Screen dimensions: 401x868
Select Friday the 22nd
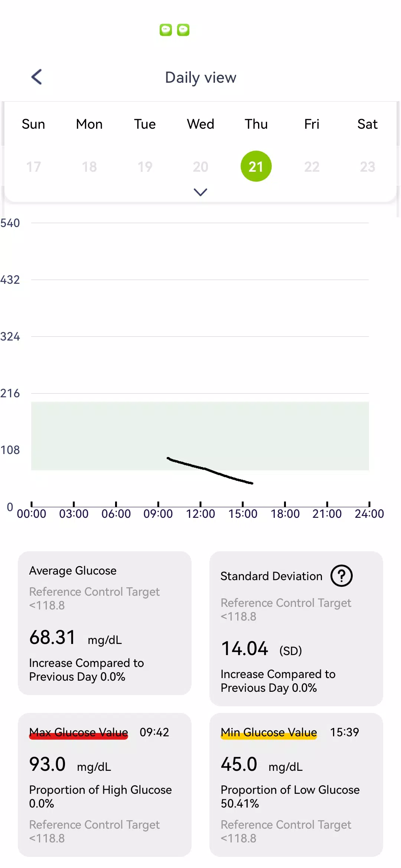tap(312, 167)
